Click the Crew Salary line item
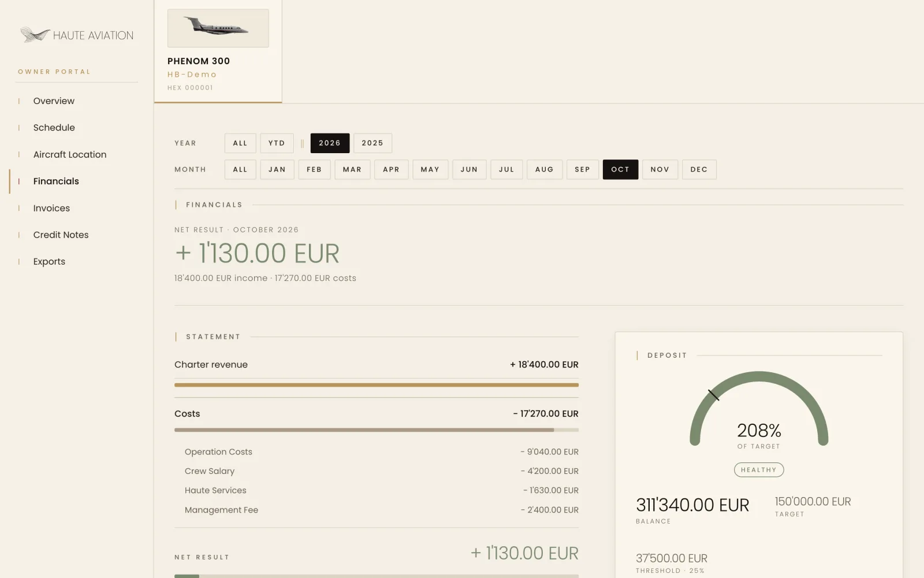The image size is (924, 578). point(210,471)
